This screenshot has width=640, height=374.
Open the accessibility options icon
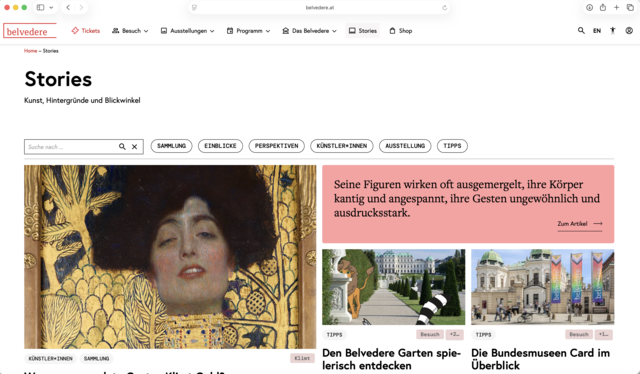[613, 31]
